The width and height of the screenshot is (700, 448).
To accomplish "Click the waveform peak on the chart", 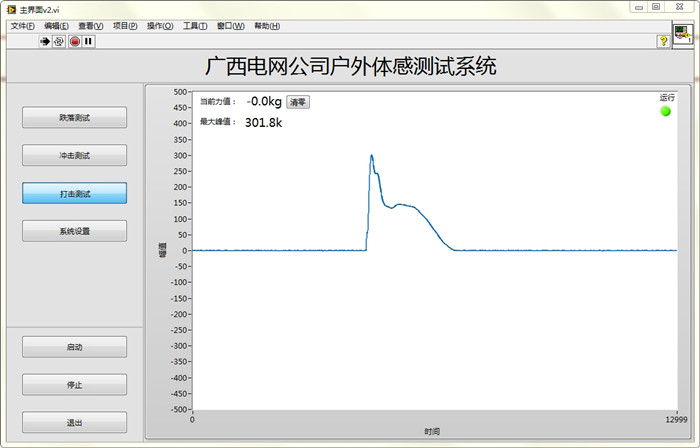I will tap(371, 156).
